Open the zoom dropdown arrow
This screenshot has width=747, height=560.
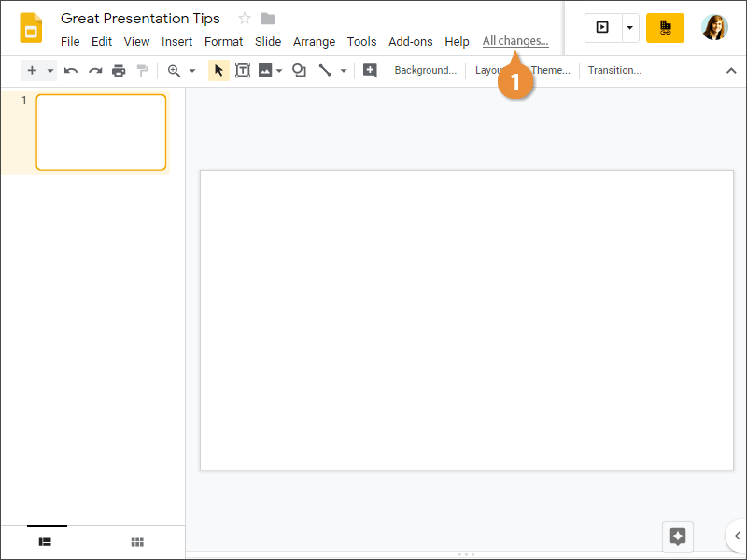click(x=192, y=70)
